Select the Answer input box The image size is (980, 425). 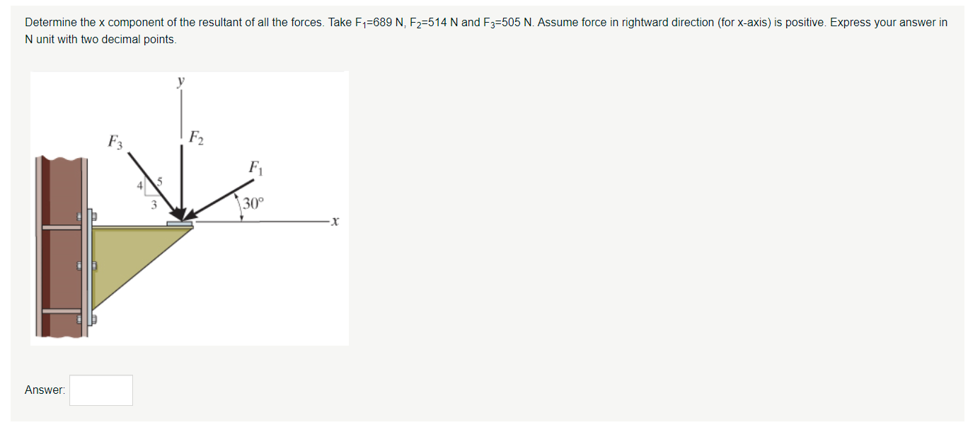coord(100,390)
